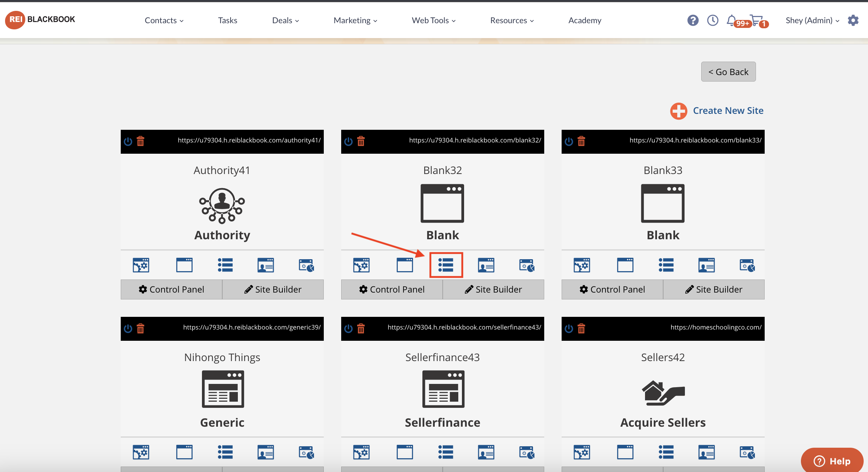Go to the Tasks menu item

click(x=228, y=20)
